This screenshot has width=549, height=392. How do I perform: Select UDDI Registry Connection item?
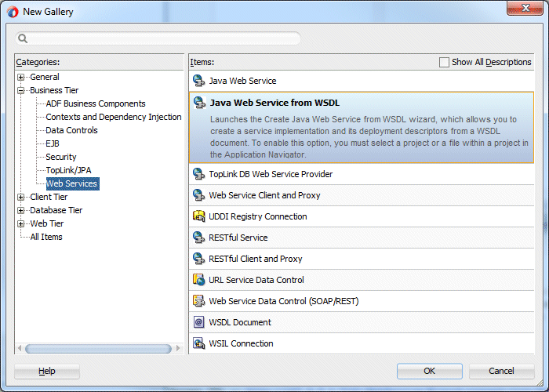(x=362, y=216)
